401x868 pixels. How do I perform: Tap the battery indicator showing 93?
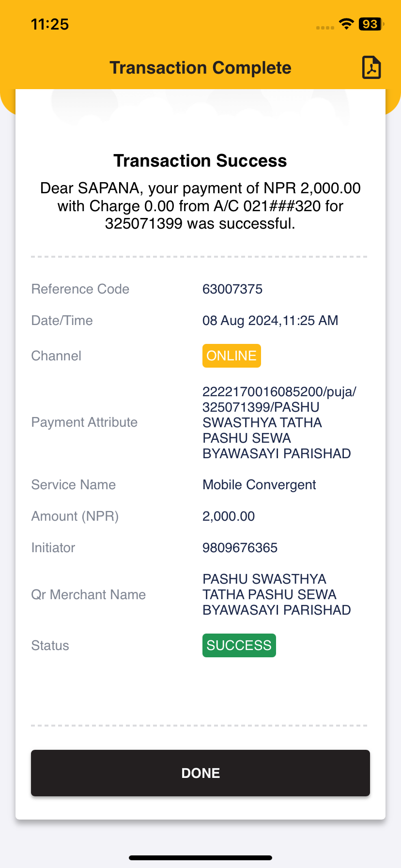pyautogui.click(x=371, y=24)
